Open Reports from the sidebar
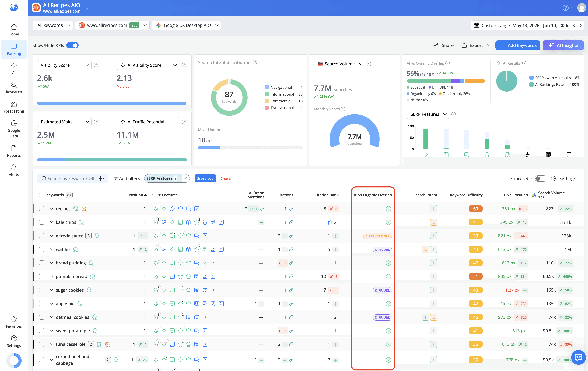The image size is (588, 371). 14,151
